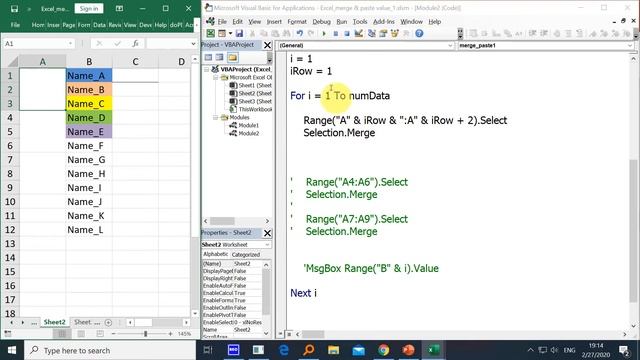Viewport: 640px width, 360px height.
Task: Open VBA Insert menu
Action: point(274,22)
